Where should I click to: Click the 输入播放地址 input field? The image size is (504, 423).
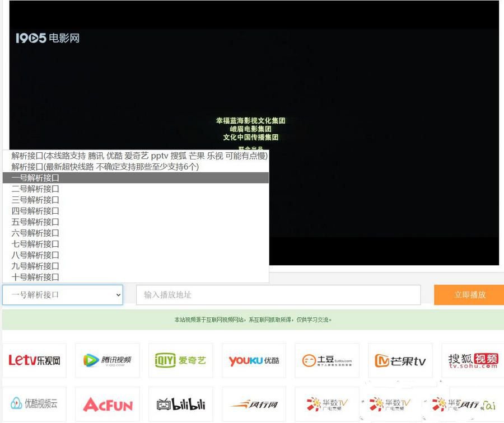point(278,295)
